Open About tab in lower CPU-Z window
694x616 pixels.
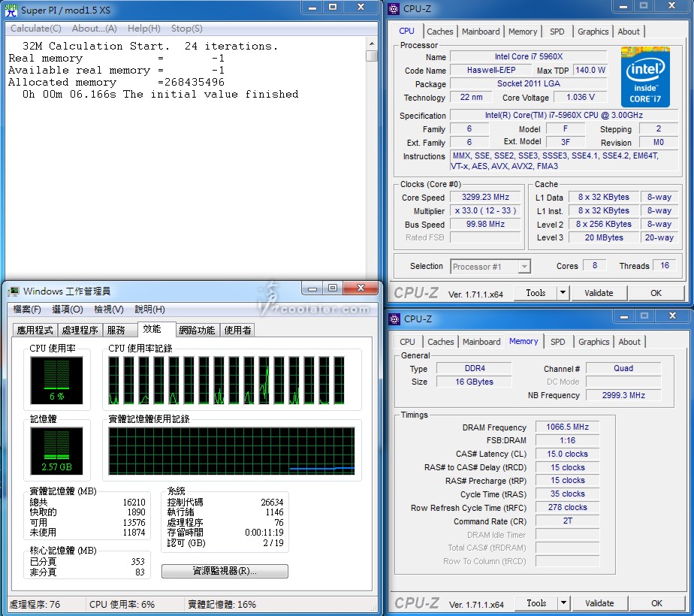point(629,342)
